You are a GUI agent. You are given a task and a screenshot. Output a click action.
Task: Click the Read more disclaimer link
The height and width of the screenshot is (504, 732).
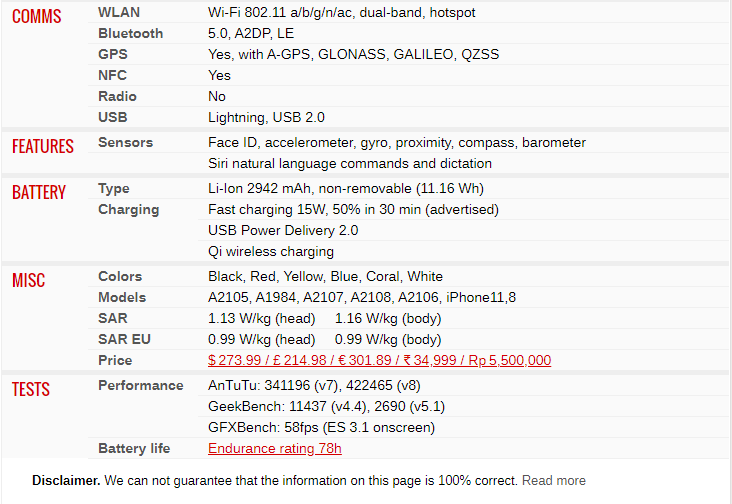point(554,481)
